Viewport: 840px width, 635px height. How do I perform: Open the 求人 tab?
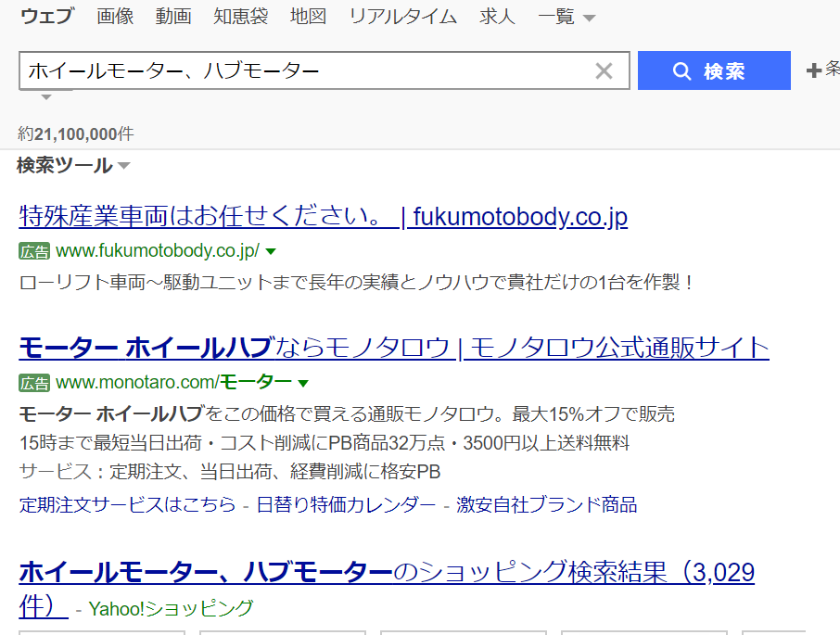pyautogui.click(x=497, y=16)
